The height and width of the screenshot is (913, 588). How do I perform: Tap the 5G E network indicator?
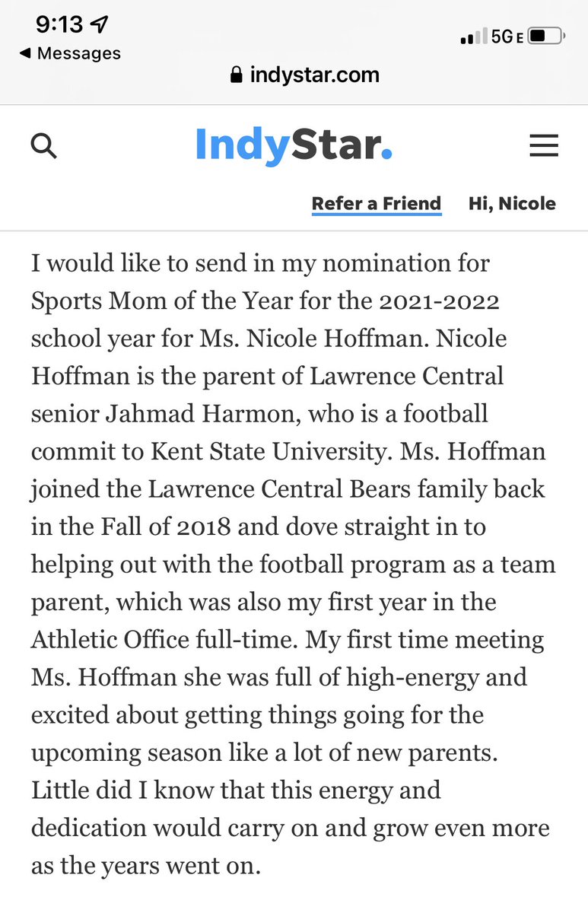507,36
